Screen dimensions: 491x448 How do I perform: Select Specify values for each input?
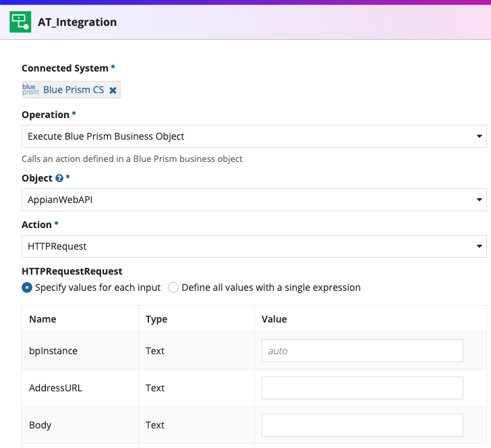(27, 287)
